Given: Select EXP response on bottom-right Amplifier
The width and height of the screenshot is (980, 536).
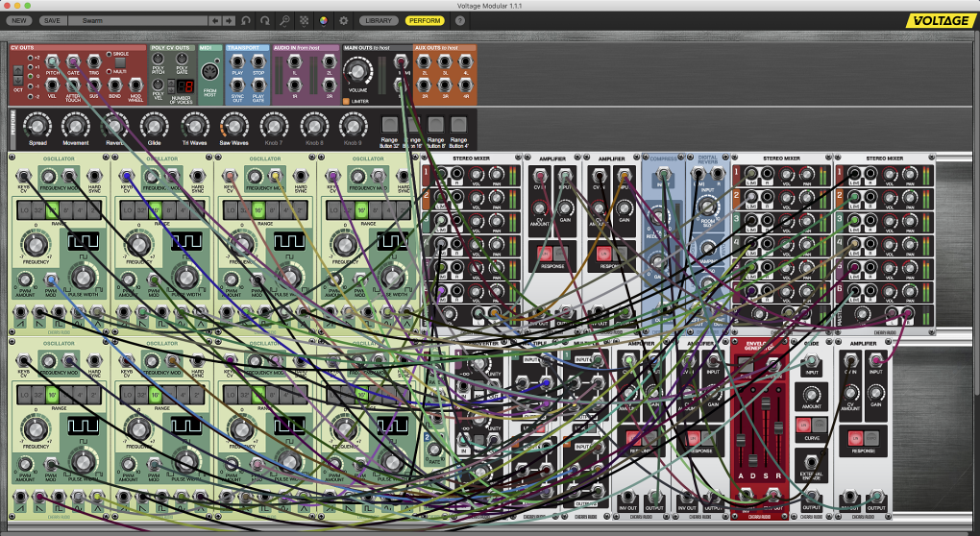Looking at the screenshot, I should (870, 438).
